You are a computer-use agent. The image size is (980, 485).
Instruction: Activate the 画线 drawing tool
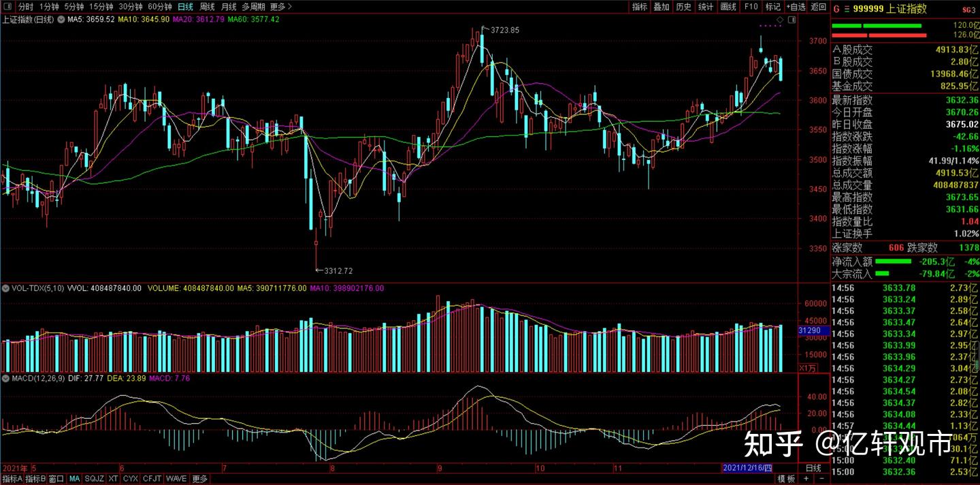pos(728,7)
